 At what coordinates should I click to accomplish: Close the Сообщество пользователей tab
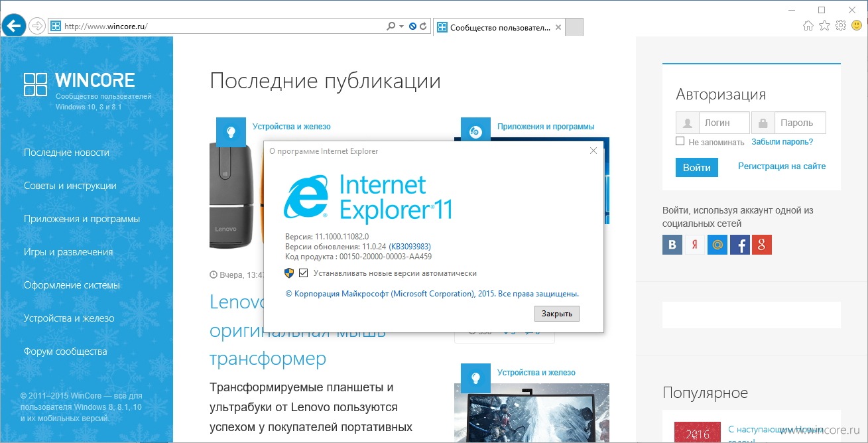[x=558, y=28]
